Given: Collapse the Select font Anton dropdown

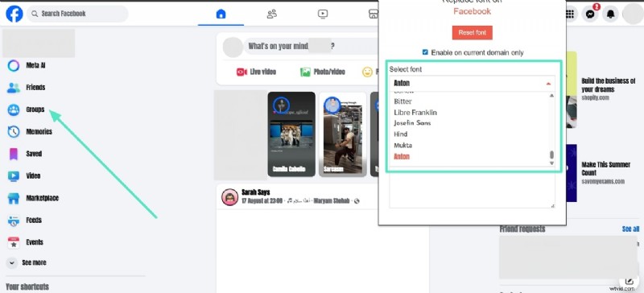Looking at the screenshot, I should 473,84.
